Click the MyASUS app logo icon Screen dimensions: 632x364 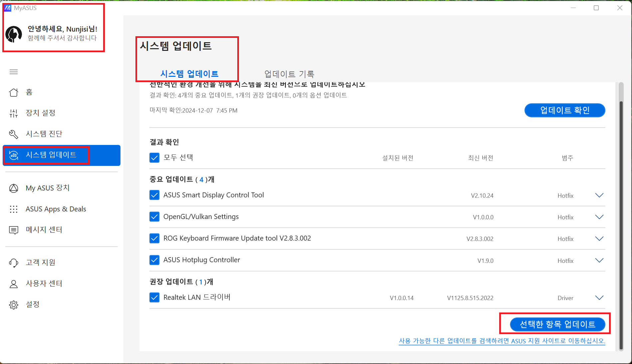point(8,8)
